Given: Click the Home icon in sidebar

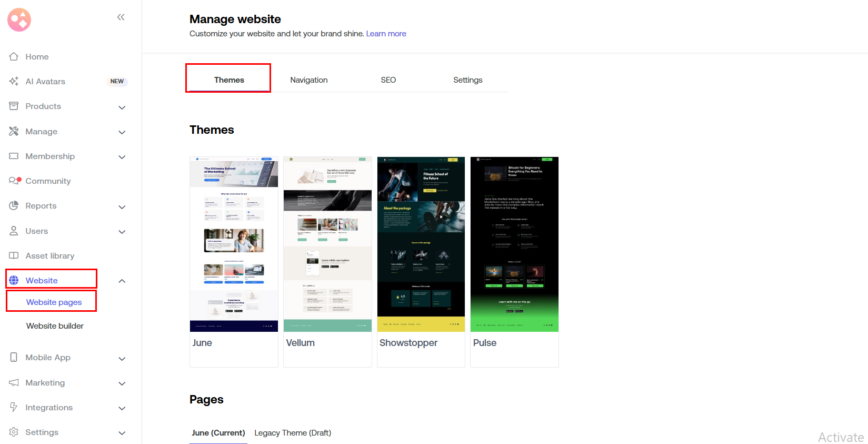Looking at the screenshot, I should [x=14, y=56].
